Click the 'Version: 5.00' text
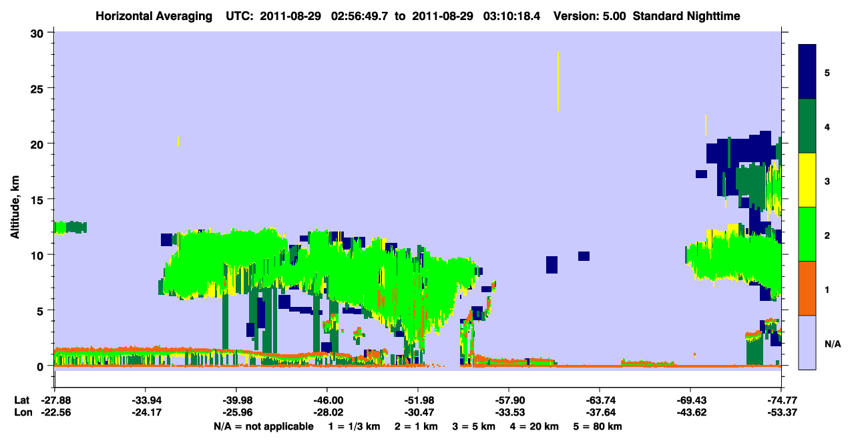The width and height of the screenshot is (868, 445). click(590, 15)
